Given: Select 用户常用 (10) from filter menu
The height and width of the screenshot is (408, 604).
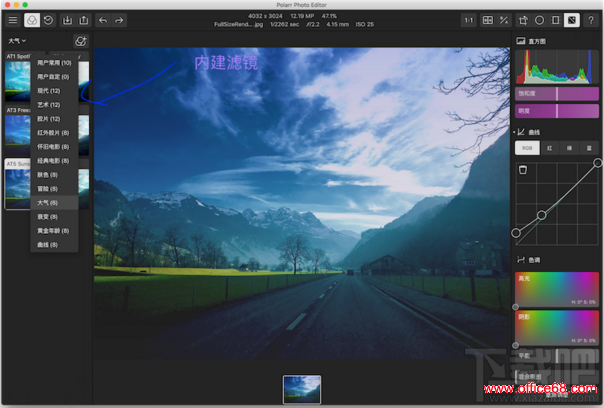Looking at the screenshot, I should [54, 63].
